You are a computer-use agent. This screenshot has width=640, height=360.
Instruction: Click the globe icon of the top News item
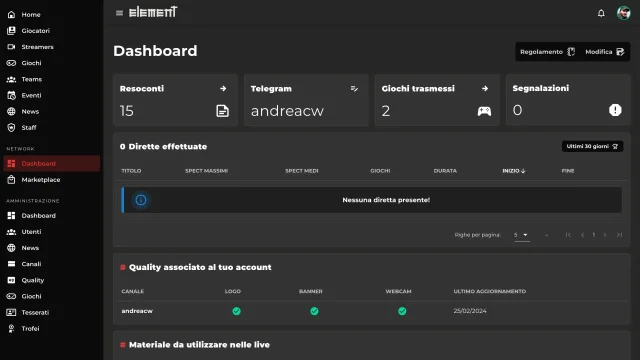[11, 111]
